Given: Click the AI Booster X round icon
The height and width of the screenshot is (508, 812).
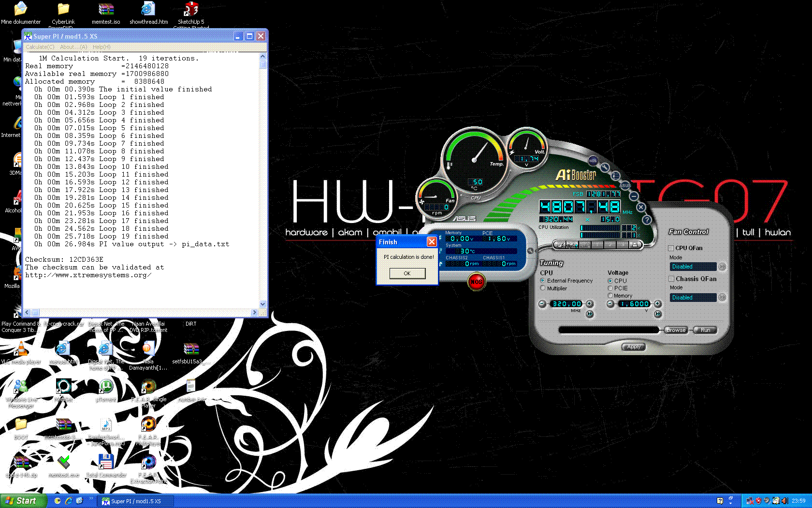Looking at the screenshot, I should coord(641,207).
